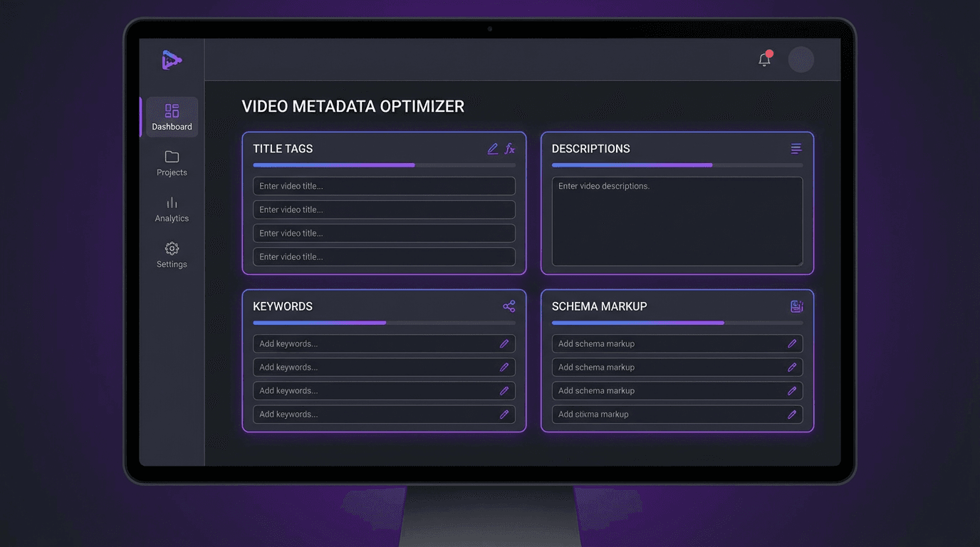This screenshot has height=547, width=980.
Task: Click the descriptions textarea resize handle
Action: (800, 263)
